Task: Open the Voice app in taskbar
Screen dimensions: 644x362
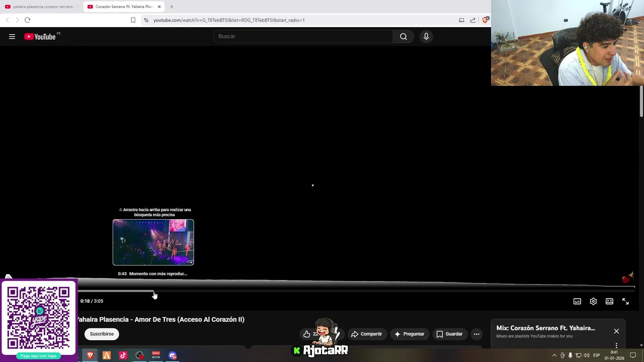Action: pyautogui.click(x=156, y=355)
